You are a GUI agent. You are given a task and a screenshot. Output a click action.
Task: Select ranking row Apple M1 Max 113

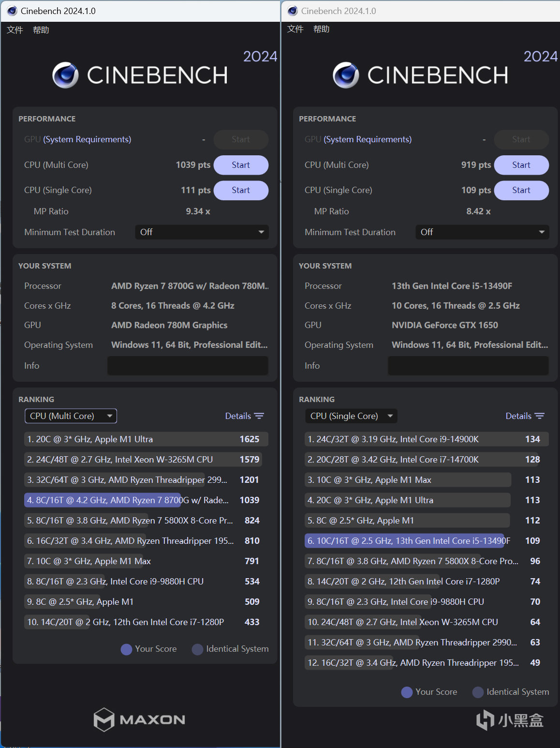coord(427,480)
